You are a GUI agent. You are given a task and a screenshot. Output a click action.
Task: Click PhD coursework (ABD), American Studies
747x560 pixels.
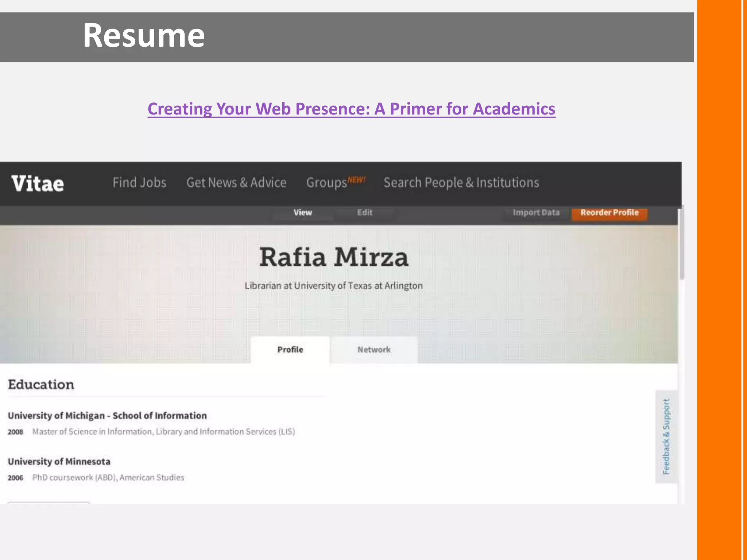pos(108,478)
